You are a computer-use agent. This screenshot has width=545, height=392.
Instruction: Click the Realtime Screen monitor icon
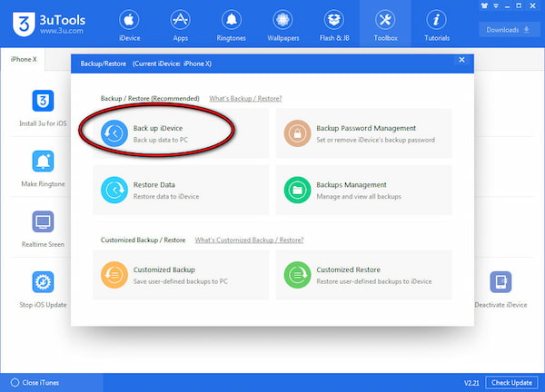click(43, 221)
